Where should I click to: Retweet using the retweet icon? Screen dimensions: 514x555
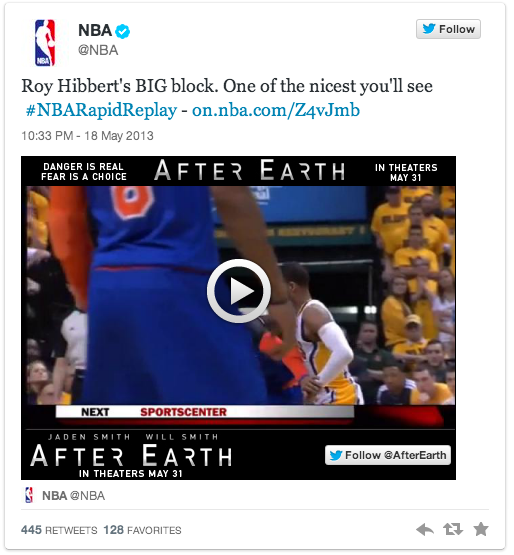tap(453, 530)
